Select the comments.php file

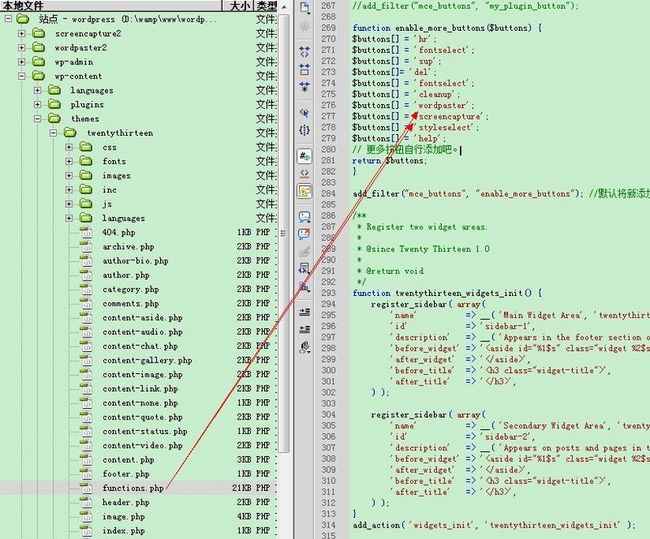pos(131,303)
